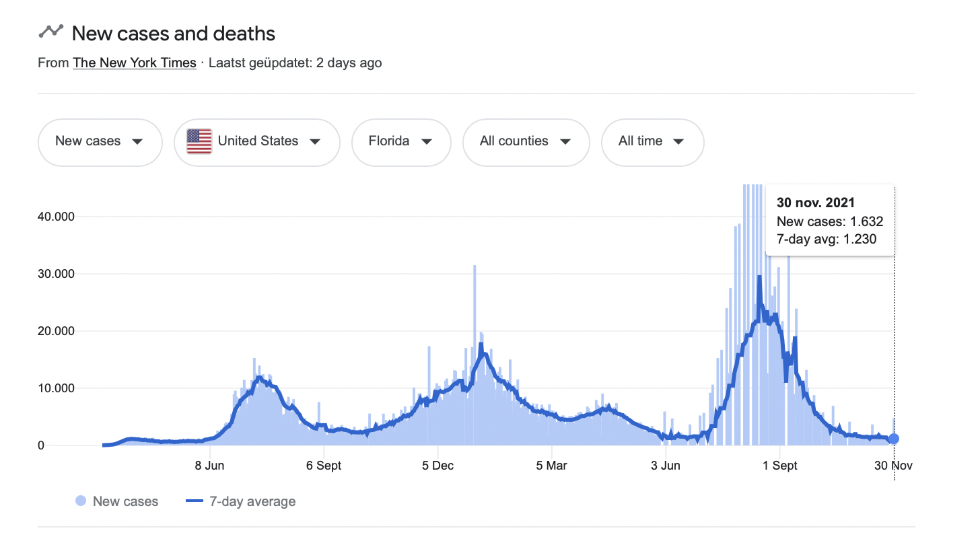Click the dark blue 7-day average legend line

click(x=194, y=501)
